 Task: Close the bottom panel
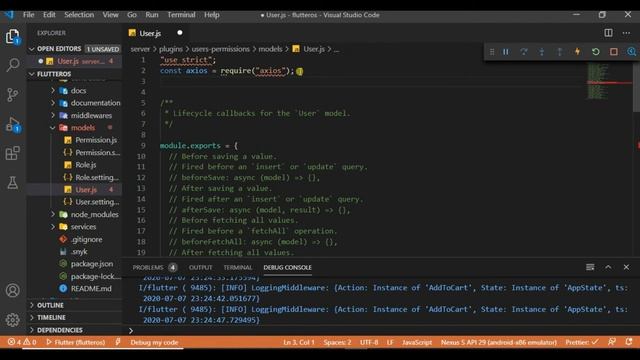[626, 267]
